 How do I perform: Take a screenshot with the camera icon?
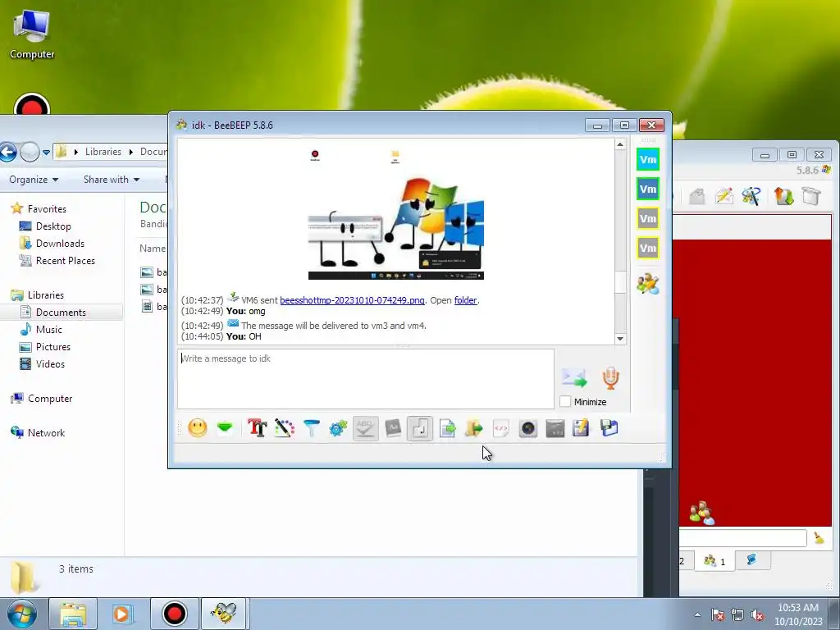(x=528, y=428)
